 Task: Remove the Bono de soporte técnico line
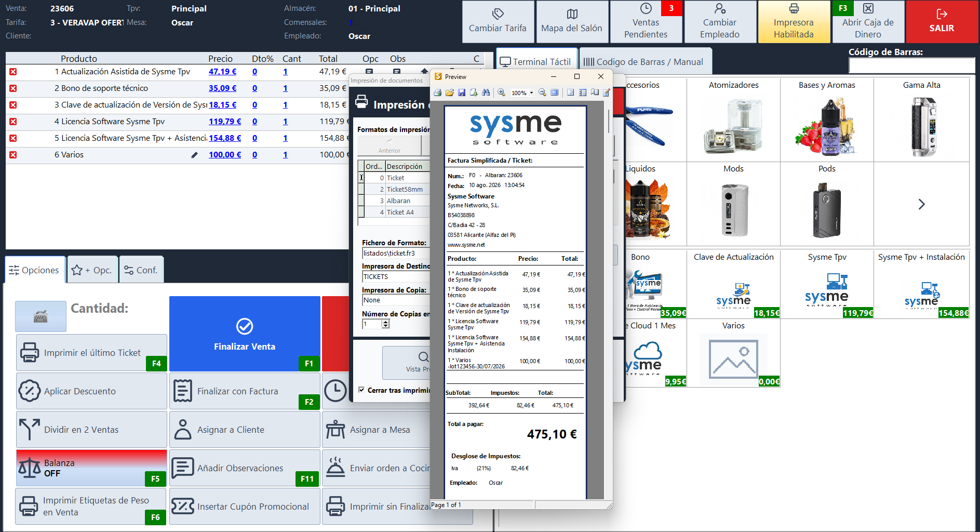click(x=13, y=88)
